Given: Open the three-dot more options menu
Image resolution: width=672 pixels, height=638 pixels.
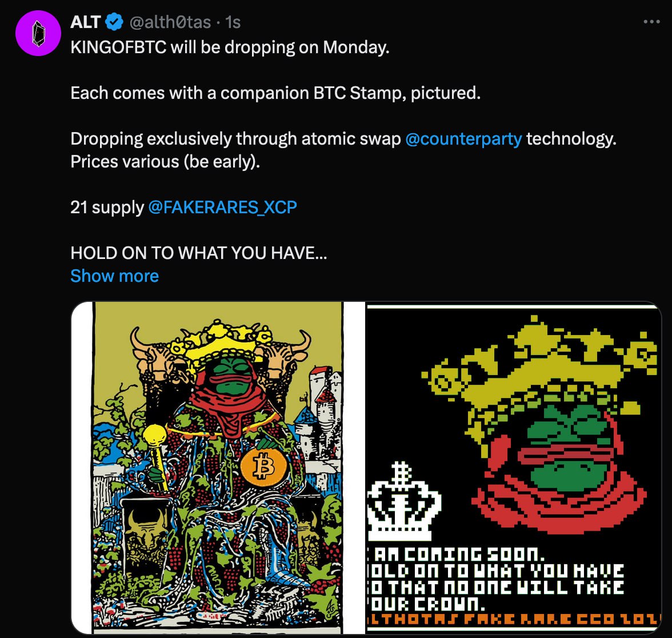Looking at the screenshot, I should click(x=651, y=22).
